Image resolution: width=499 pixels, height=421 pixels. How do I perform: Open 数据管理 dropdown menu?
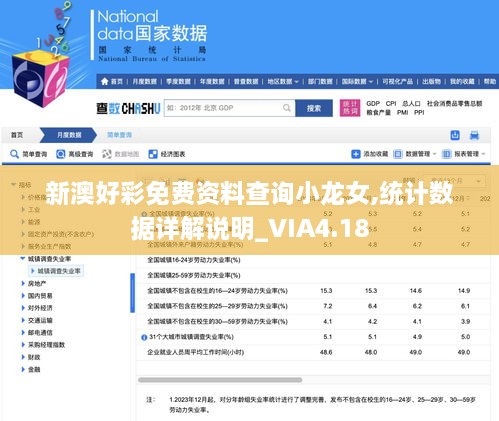[415, 154]
